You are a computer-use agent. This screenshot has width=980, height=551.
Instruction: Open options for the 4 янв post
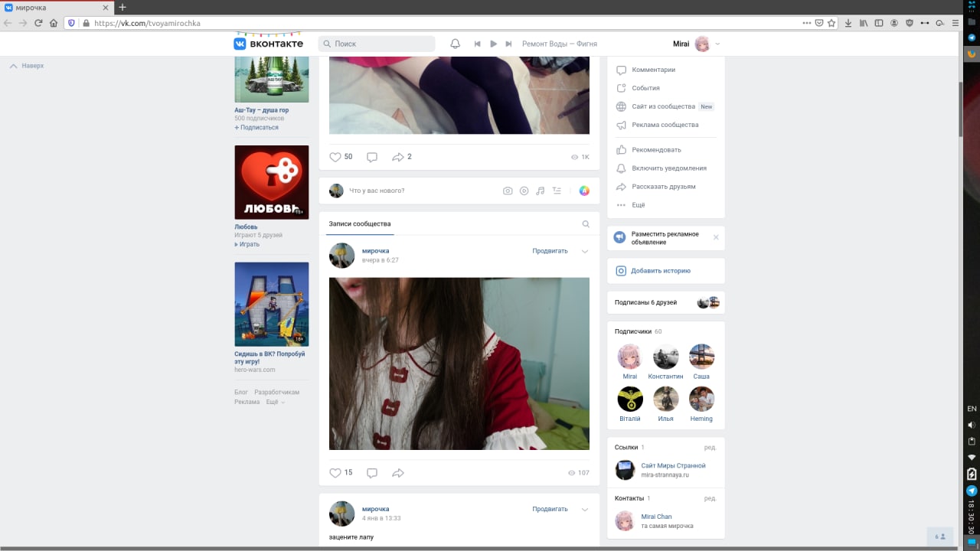[585, 509]
